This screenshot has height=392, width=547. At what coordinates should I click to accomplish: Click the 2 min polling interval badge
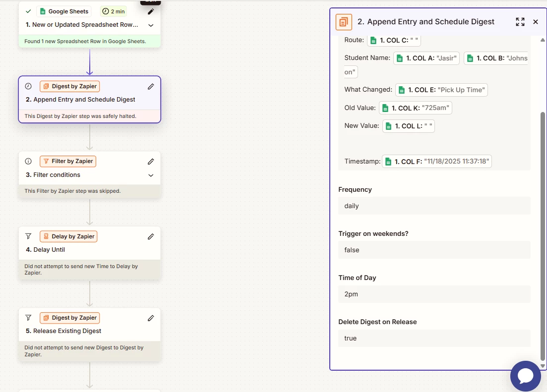click(114, 11)
